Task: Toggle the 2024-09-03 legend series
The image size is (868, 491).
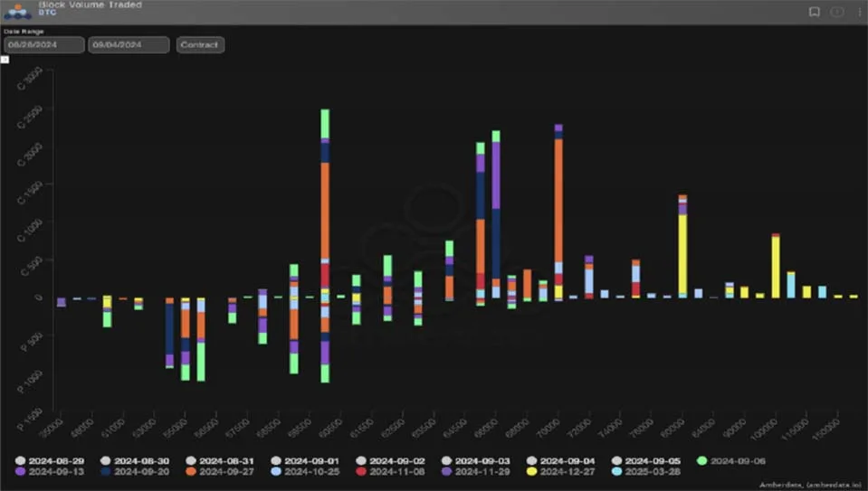Action: (x=477, y=460)
